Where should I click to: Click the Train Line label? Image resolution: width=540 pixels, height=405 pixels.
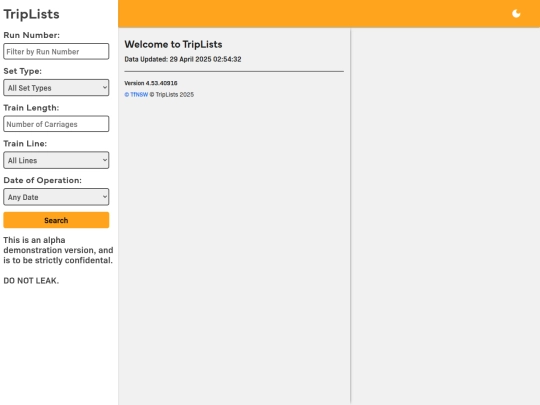[25, 143]
